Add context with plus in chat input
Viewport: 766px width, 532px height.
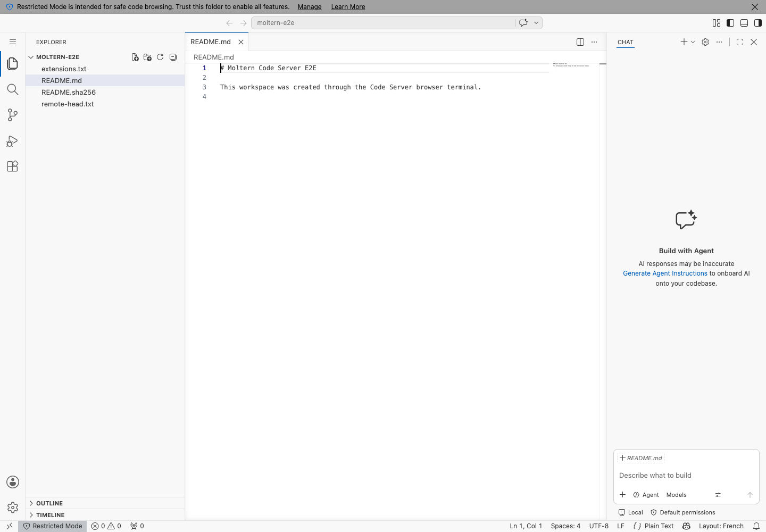pyautogui.click(x=622, y=495)
